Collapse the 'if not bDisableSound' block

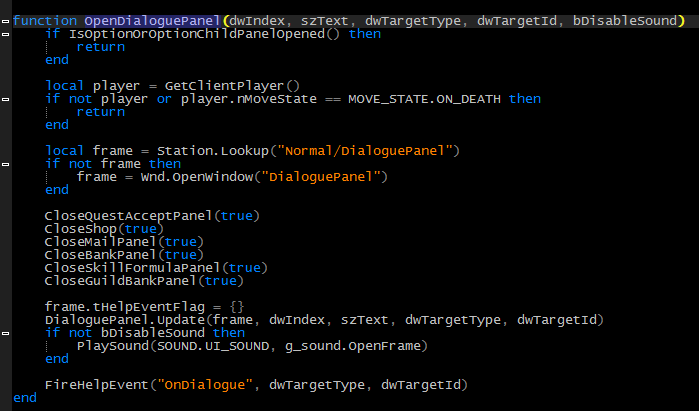point(5,333)
